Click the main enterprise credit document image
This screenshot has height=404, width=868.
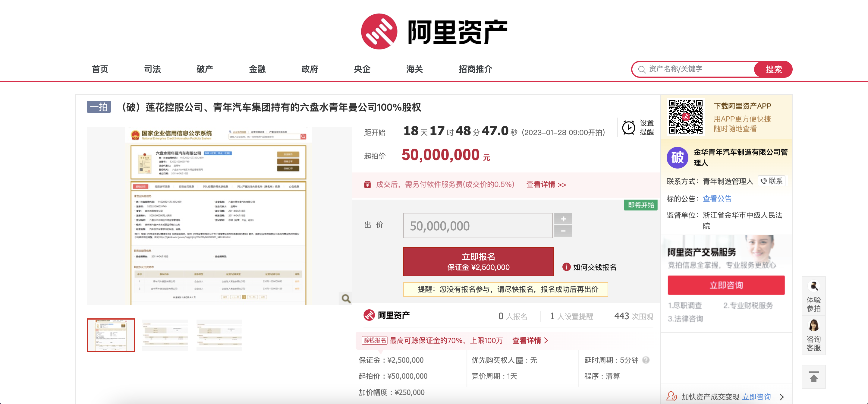219,216
